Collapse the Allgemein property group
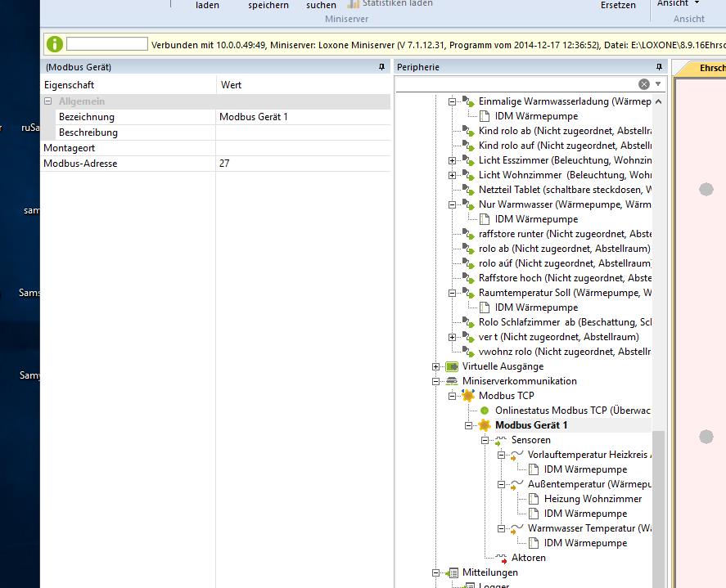The image size is (726, 588). point(48,101)
